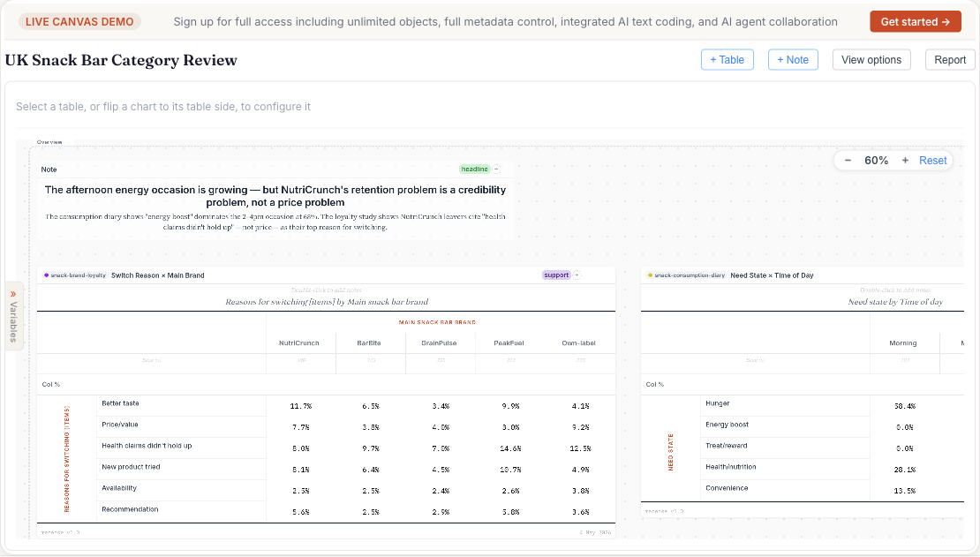
Task: Zoom in with the plus icon
Action: (905, 161)
